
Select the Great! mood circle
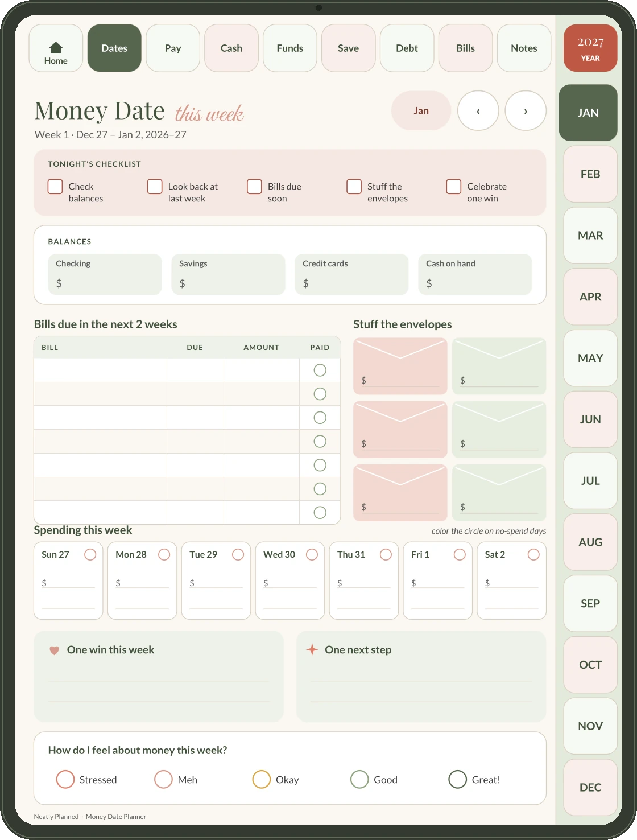[458, 780]
